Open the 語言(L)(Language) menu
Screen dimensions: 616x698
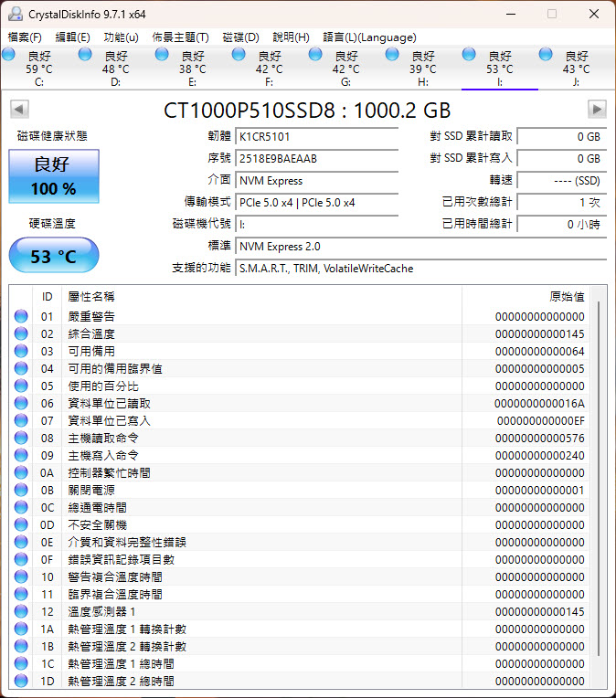tap(369, 37)
